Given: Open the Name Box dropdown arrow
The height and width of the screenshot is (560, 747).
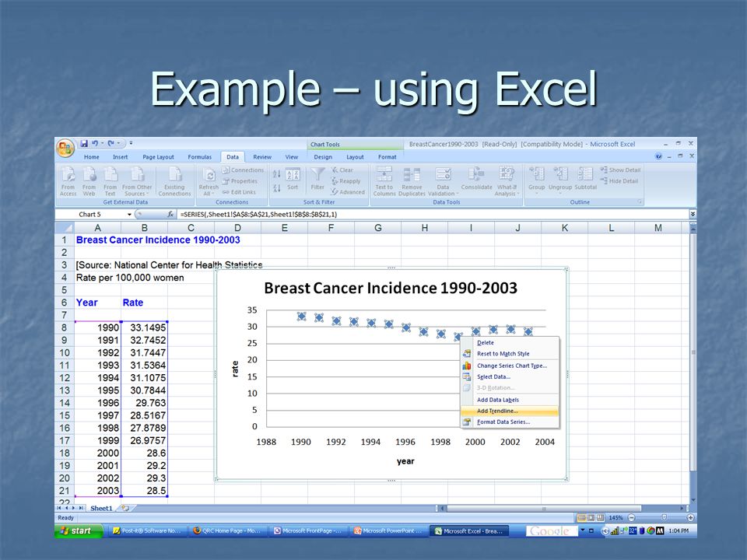Looking at the screenshot, I should [x=129, y=215].
